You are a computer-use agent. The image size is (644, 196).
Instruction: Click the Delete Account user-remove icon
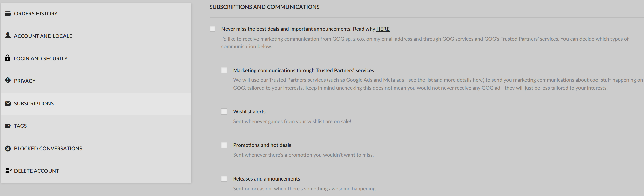(8, 170)
